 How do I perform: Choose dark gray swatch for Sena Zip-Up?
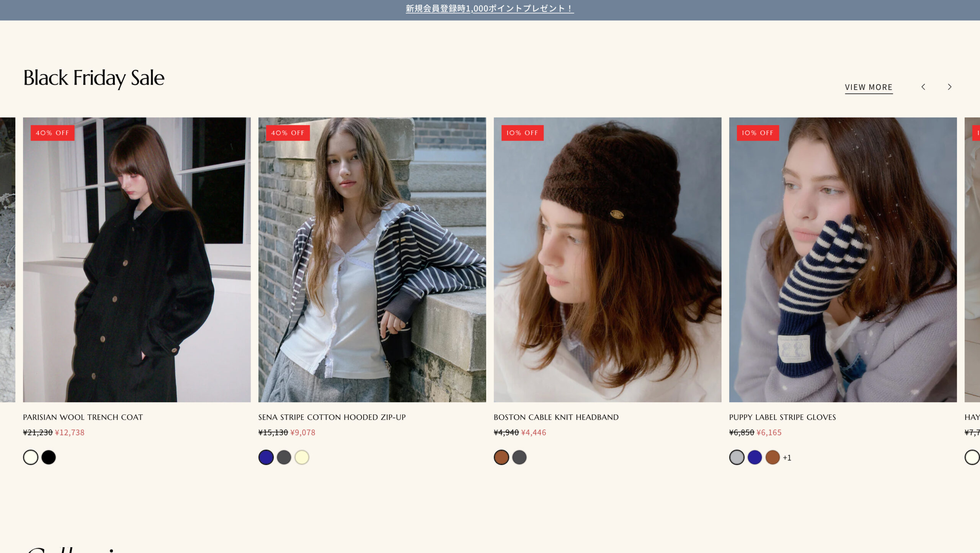(x=284, y=457)
